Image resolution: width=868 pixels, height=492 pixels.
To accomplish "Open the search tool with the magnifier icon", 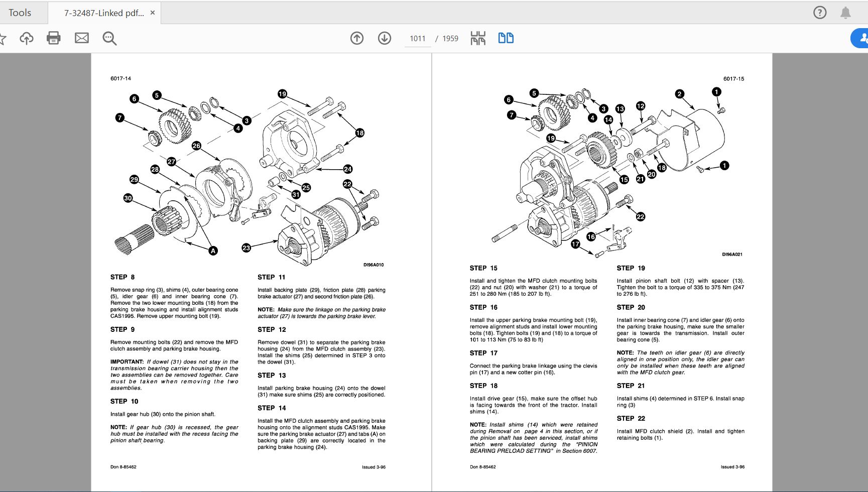I will (109, 38).
